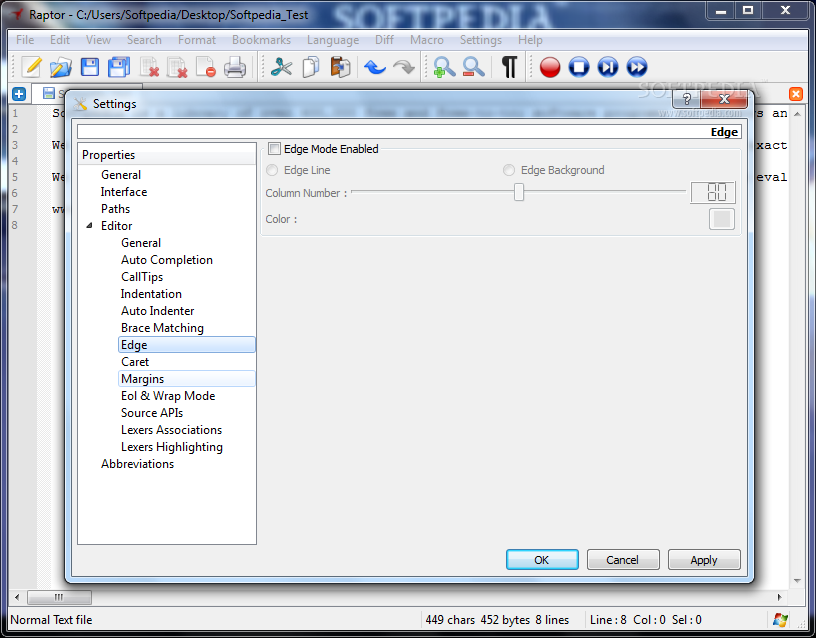Click the Close All documents icon
This screenshot has width=816, height=638.
coord(177,68)
